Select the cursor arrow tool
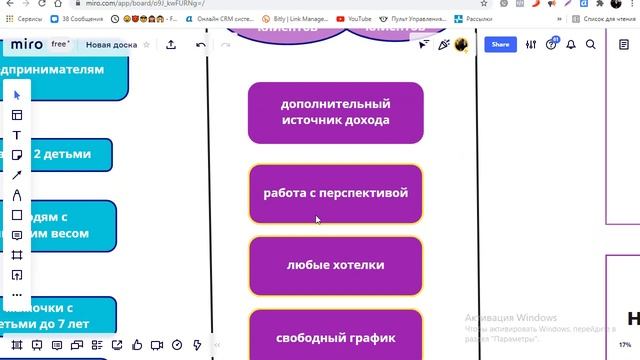640x360 pixels. point(17,95)
